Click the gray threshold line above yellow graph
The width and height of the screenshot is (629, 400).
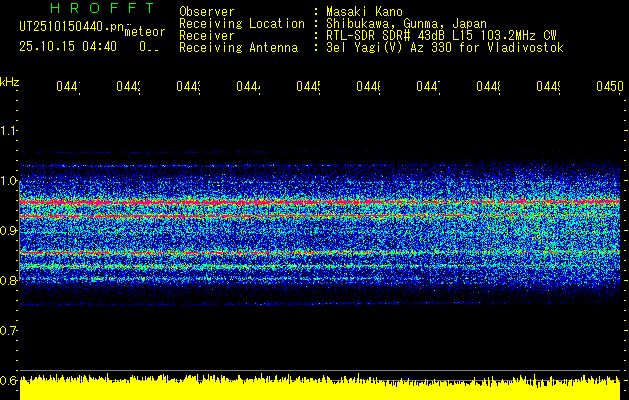coord(320,370)
